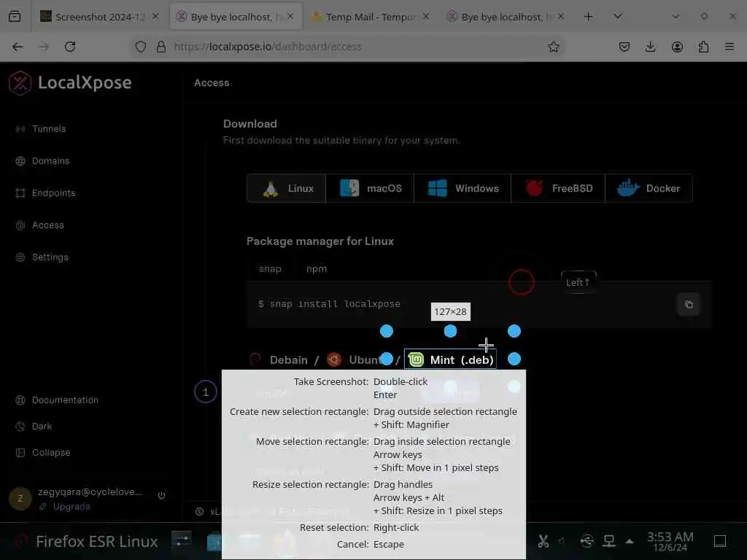Viewport: 747px width, 560px height.
Task: Close the Screenshot 2024-12 tab
Action: (x=155, y=16)
